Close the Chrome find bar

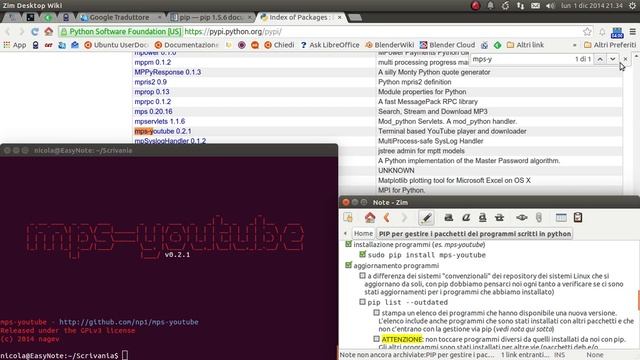coord(625,59)
